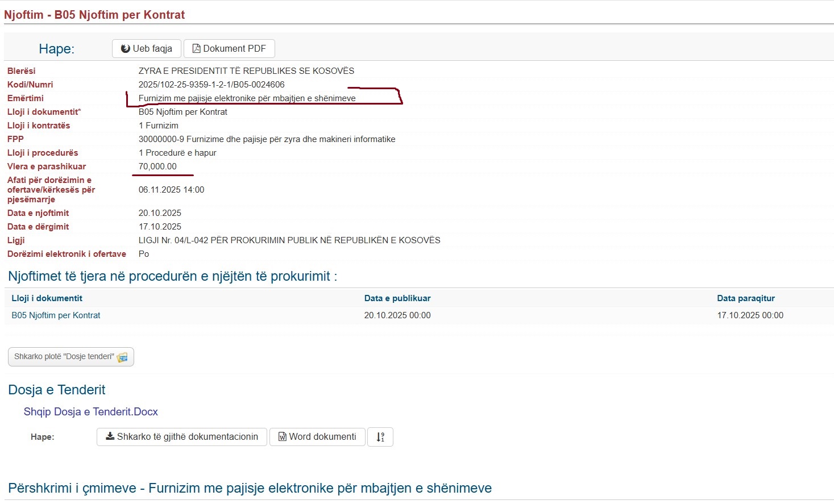Click the submission deadline 06.11.2025 14:00
The height and width of the screenshot is (504, 834).
[171, 190]
